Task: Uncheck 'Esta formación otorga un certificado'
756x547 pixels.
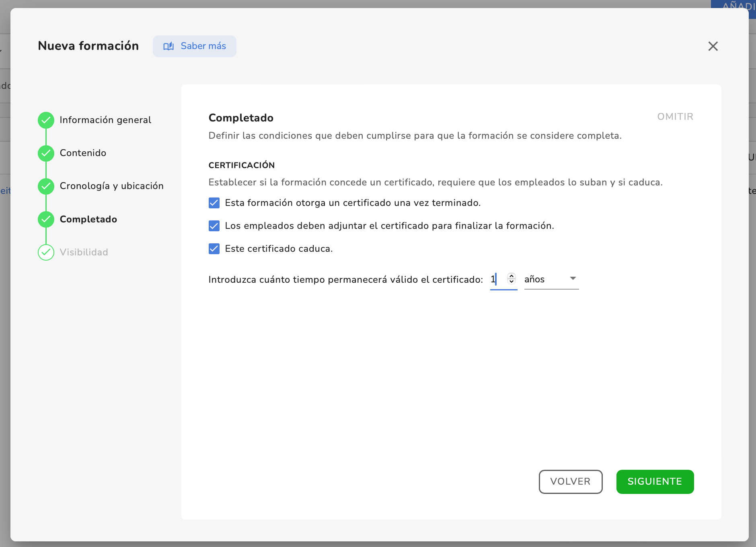Action: pyautogui.click(x=214, y=203)
